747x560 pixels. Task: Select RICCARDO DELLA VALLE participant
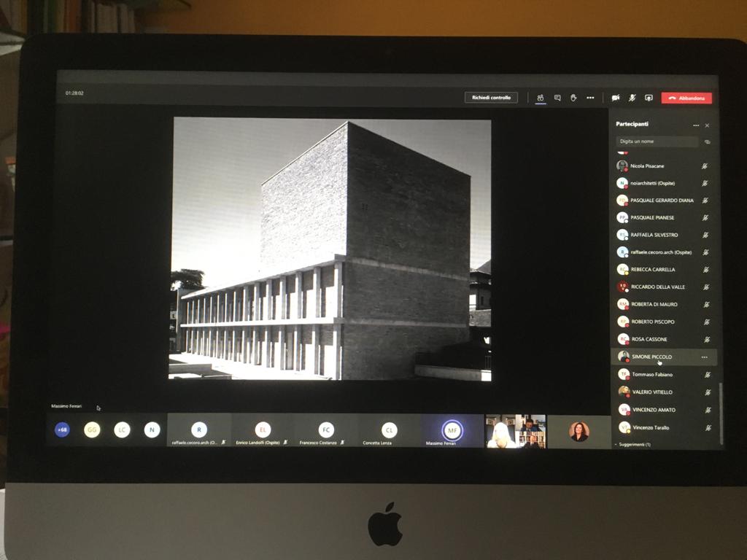[x=664, y=287]
